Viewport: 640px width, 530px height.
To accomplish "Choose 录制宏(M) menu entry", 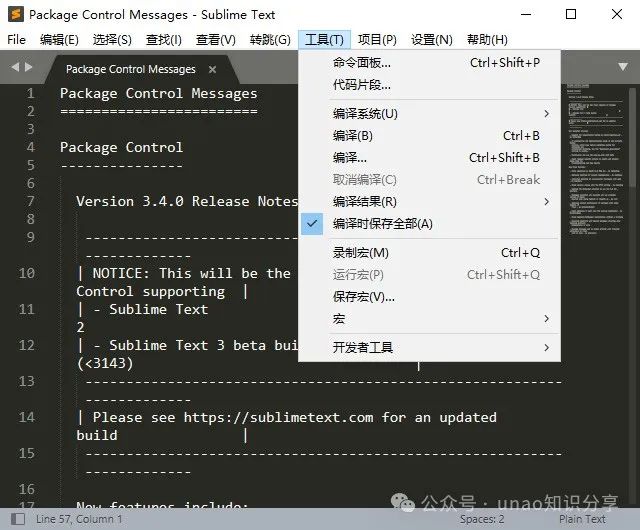I will point(429,253).
